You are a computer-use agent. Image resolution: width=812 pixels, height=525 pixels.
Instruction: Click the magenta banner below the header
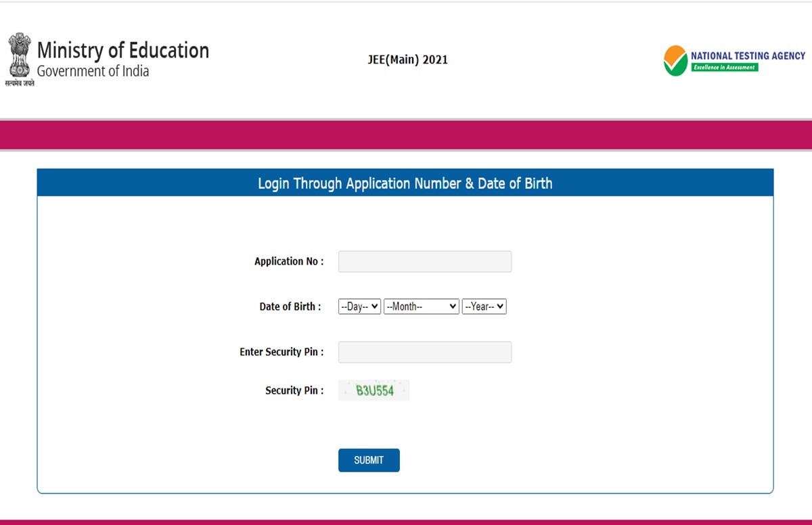click(406, 135)
